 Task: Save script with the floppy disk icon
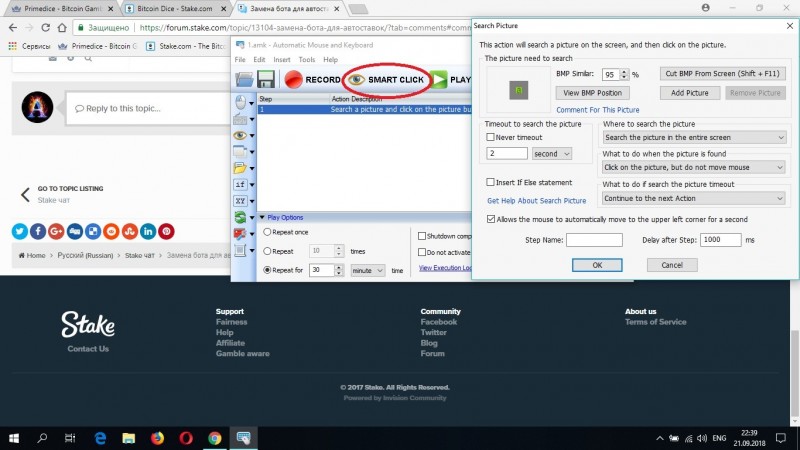tap(266, 80)
